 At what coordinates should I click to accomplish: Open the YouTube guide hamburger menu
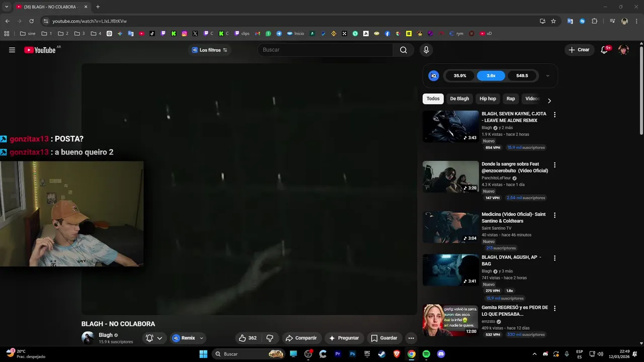(12, 50)
